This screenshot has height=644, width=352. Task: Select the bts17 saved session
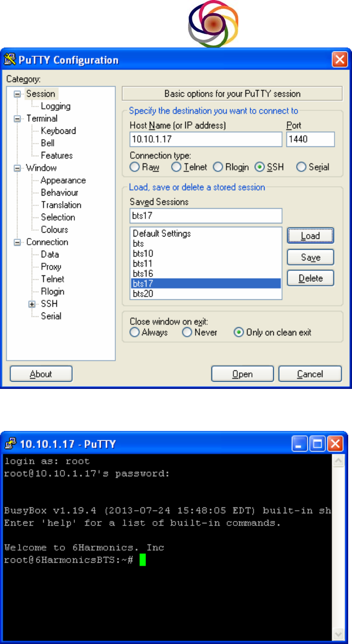206,283
